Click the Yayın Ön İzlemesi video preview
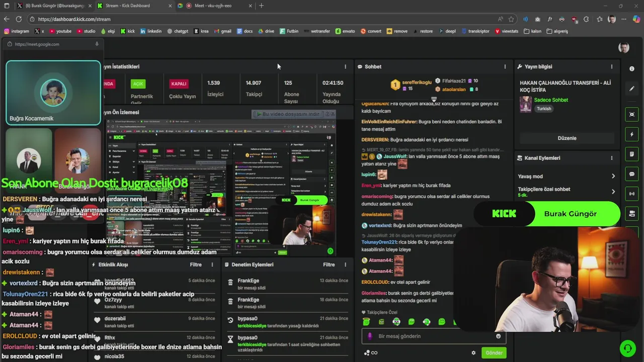The height and width of the screenshot is (362, 644). pos(221,188)
